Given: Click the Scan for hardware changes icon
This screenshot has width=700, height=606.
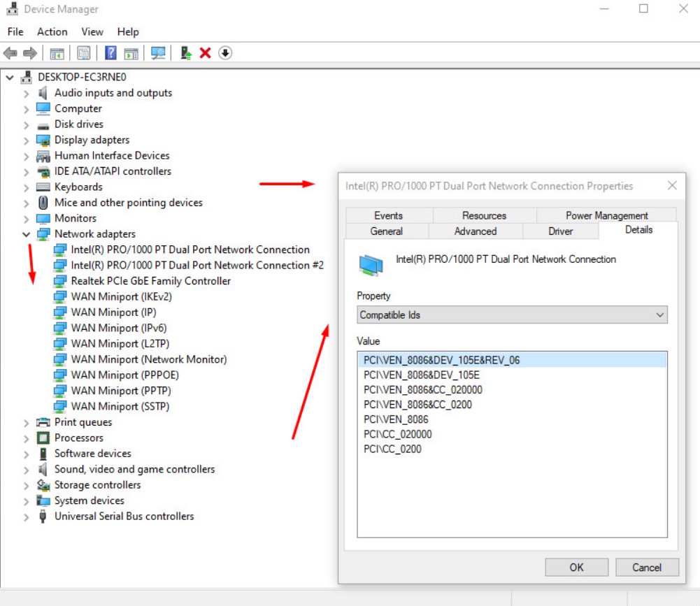Looking at the screenshot, I should [158, 53].
